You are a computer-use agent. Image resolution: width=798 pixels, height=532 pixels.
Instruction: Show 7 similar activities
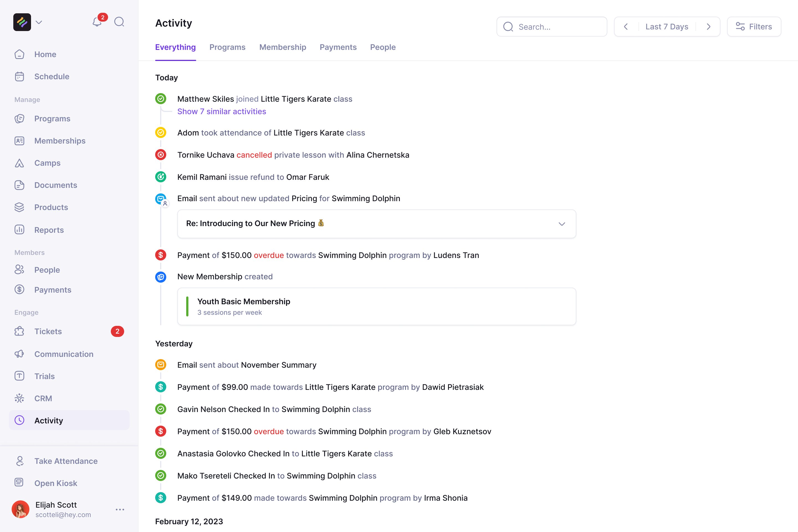coord(222,112)
